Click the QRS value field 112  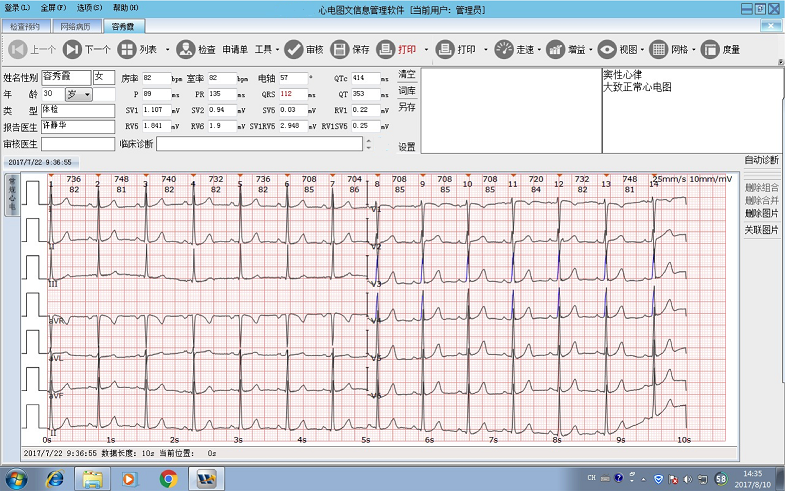click(x=293, y=94)
